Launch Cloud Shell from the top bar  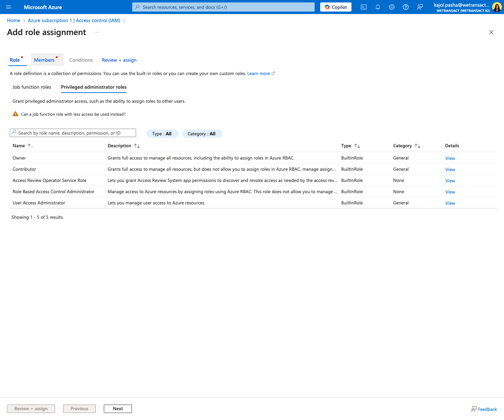[364, 7]
